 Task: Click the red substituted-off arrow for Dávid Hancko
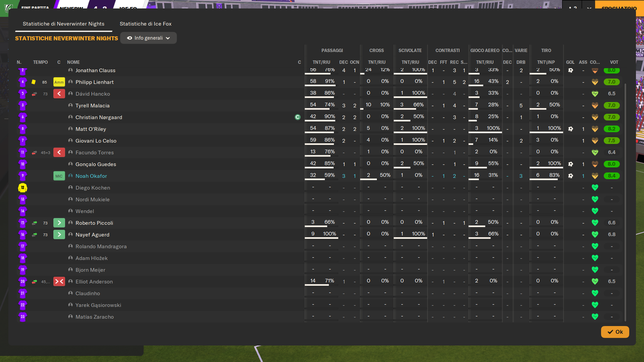pos(59,94)
